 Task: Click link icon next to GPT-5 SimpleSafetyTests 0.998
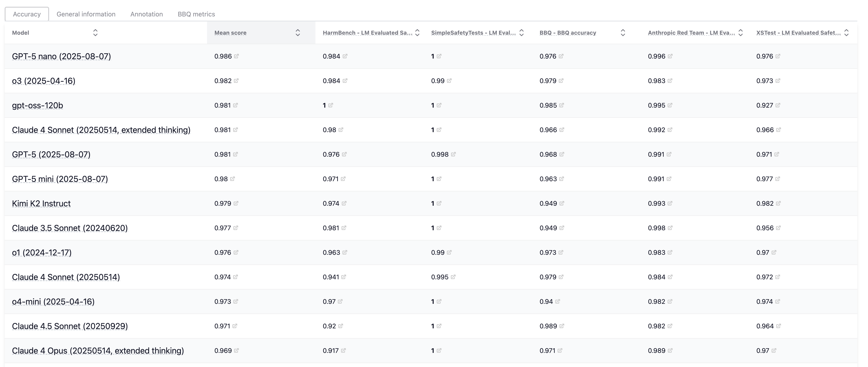(453, 154)
